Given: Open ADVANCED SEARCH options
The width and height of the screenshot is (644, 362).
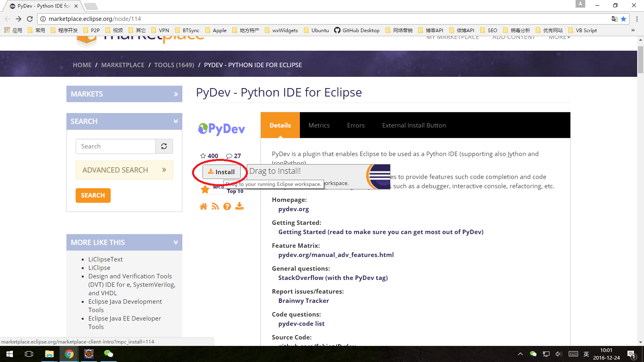Looking at the screenshot, I should [x=124, y=170].
